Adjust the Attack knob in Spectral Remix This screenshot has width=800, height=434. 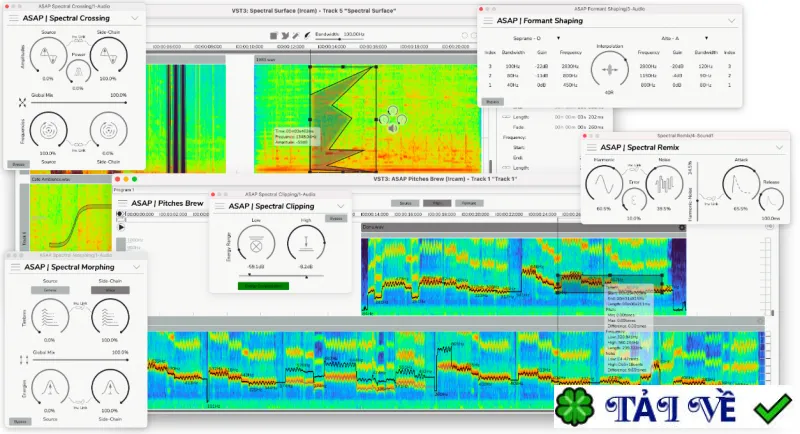point(741,184)
